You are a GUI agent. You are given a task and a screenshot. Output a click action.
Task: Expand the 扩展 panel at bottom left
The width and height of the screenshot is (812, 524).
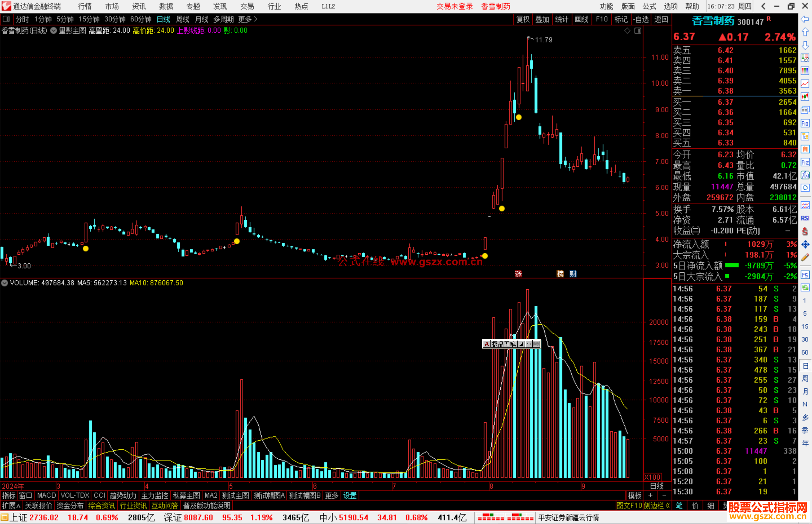click(11, 506)
